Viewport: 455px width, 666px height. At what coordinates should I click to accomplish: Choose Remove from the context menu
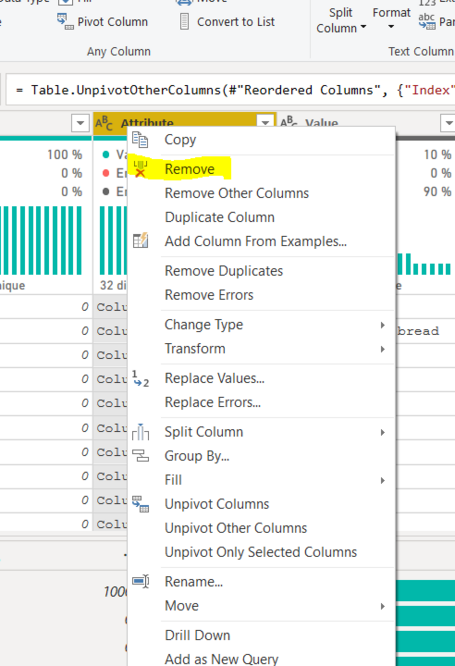pyautogui.click(x=189, y=169)
